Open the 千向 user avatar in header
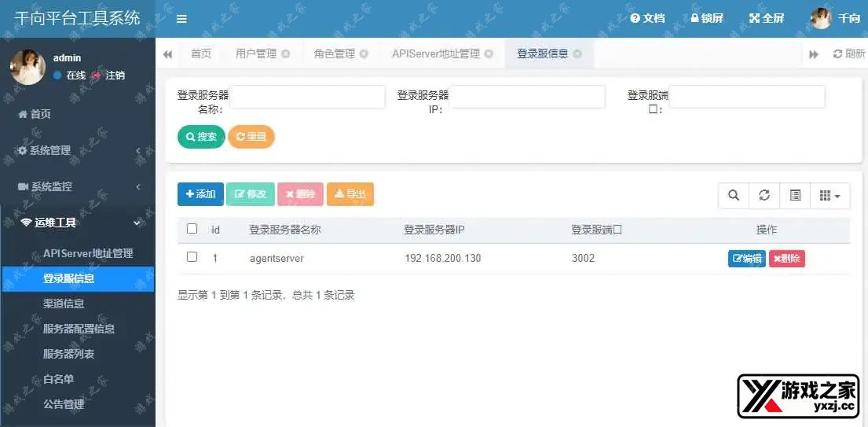This screenshot has height=427, width=868. tap(821, 18)
